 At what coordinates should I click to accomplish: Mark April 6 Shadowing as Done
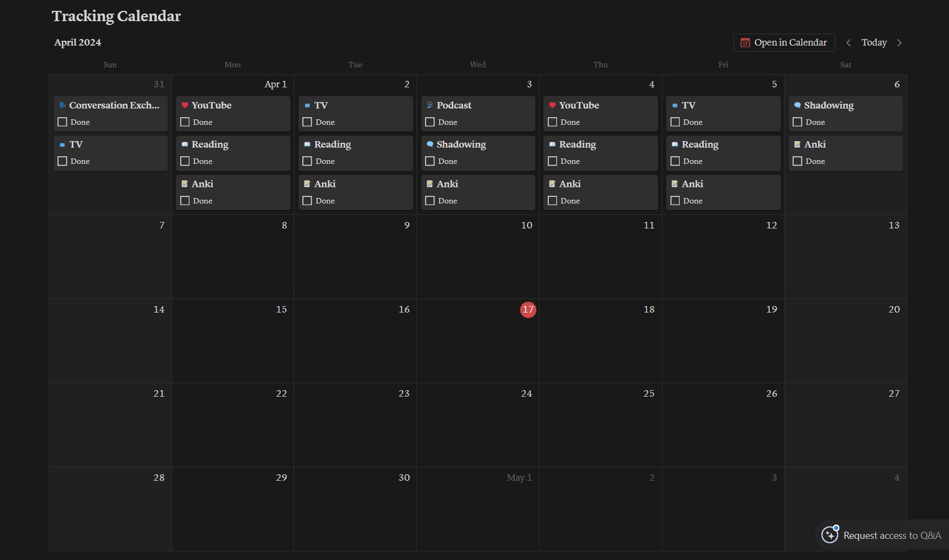tap(798, 122)
